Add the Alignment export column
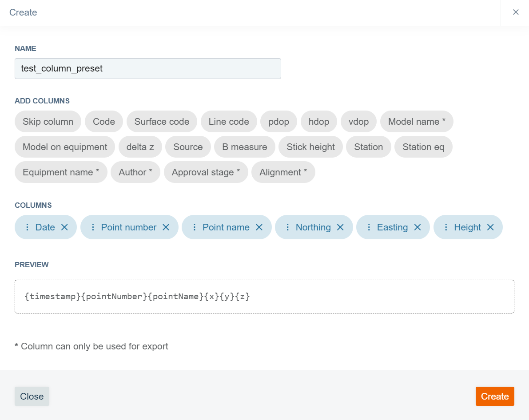The width and height of the screenshot is (529, 420). pos(283,172)
